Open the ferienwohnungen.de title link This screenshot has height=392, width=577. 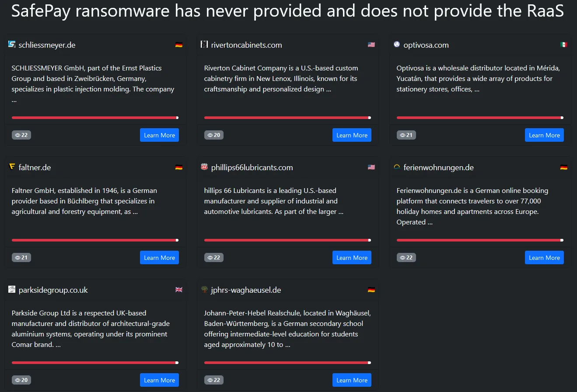coord(438,168)
